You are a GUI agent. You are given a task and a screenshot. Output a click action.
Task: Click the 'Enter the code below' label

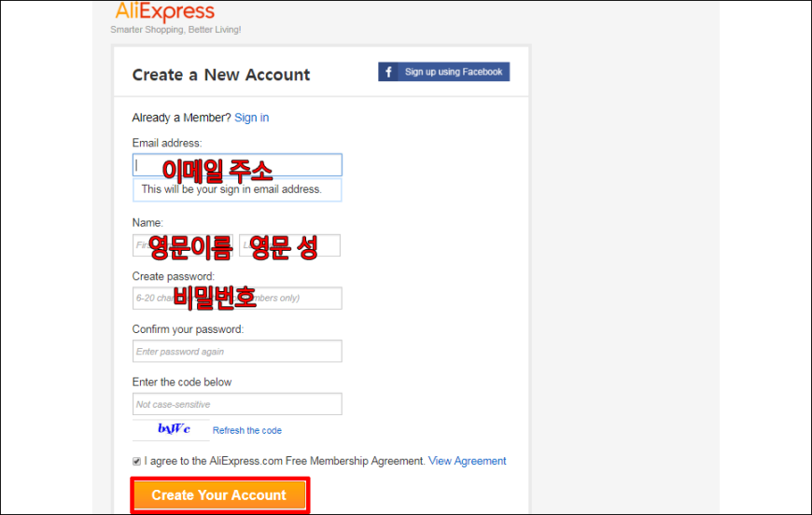pos(182,382)
